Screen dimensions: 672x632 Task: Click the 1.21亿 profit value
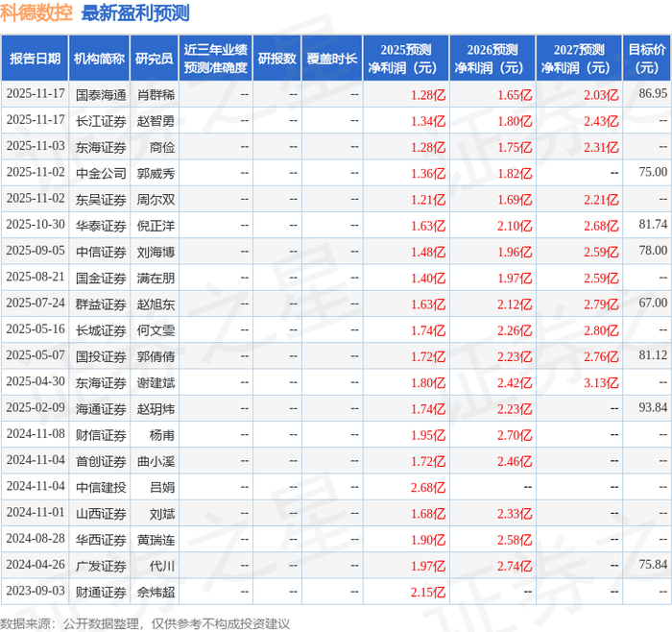click(428, 200)
